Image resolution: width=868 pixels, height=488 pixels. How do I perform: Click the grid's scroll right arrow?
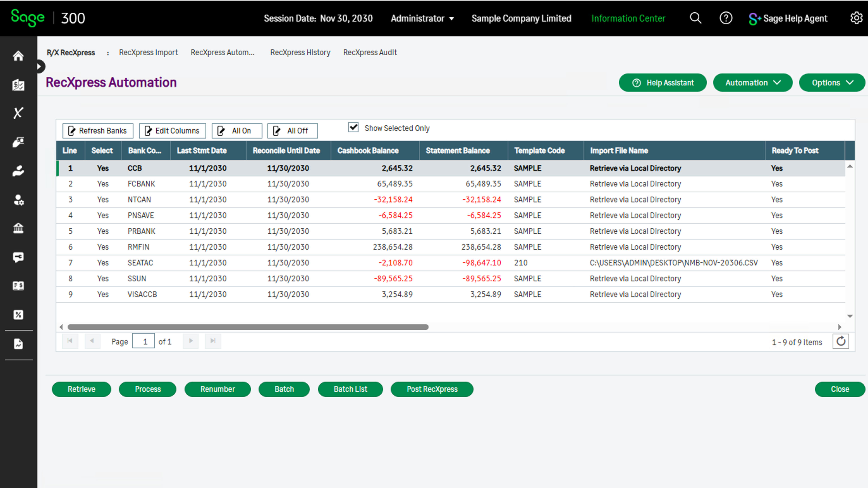840,327
